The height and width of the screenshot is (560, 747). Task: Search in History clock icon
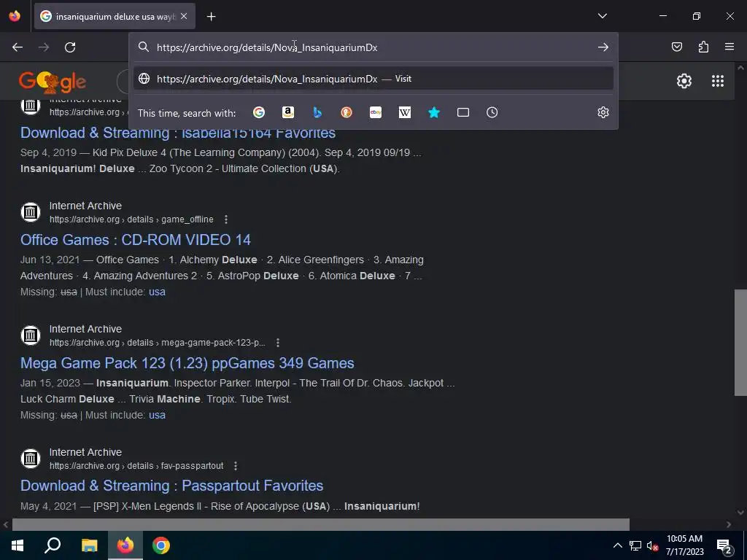pyautogui.click(x=492, y=112)
